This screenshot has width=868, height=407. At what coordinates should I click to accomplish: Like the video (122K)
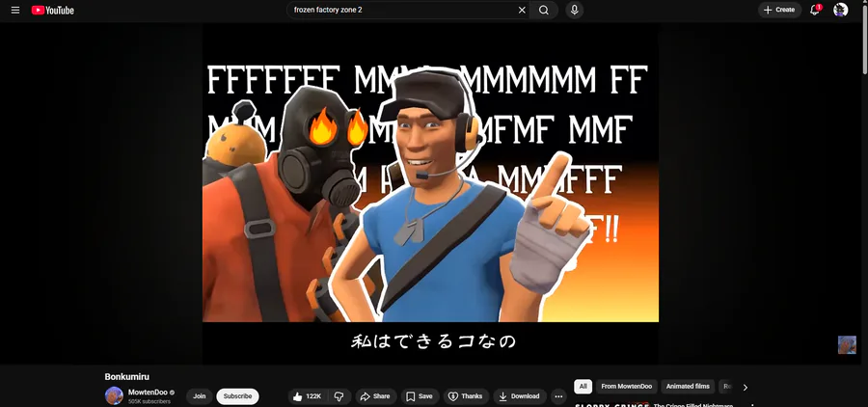308,396
